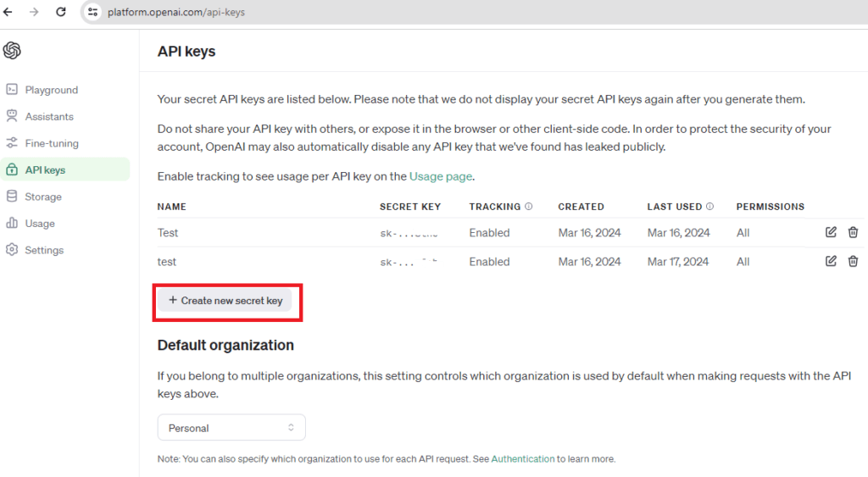Click the Usage bar chart icon
The height and width of the screenshot is (477, 868).
click(x=12, y=223)
